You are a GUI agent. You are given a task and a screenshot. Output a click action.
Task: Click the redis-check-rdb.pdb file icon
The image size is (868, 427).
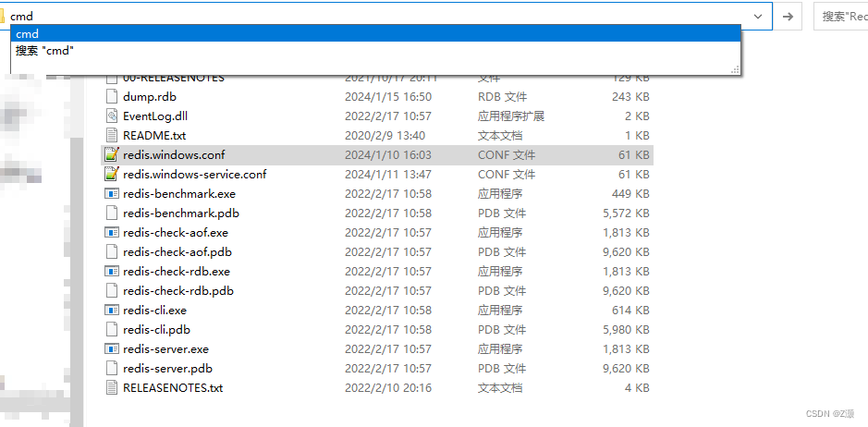pyautogui.click(x=113, y=291)
